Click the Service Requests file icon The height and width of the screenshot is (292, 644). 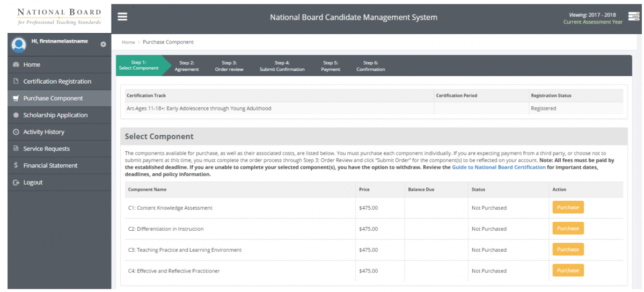coord(16,149)
